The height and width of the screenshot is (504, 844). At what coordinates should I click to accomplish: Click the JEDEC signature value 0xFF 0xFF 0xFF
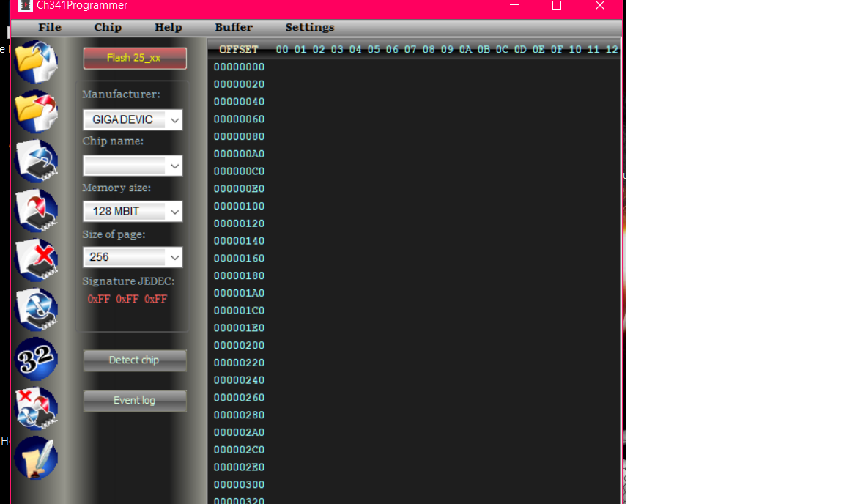(127, 300)
